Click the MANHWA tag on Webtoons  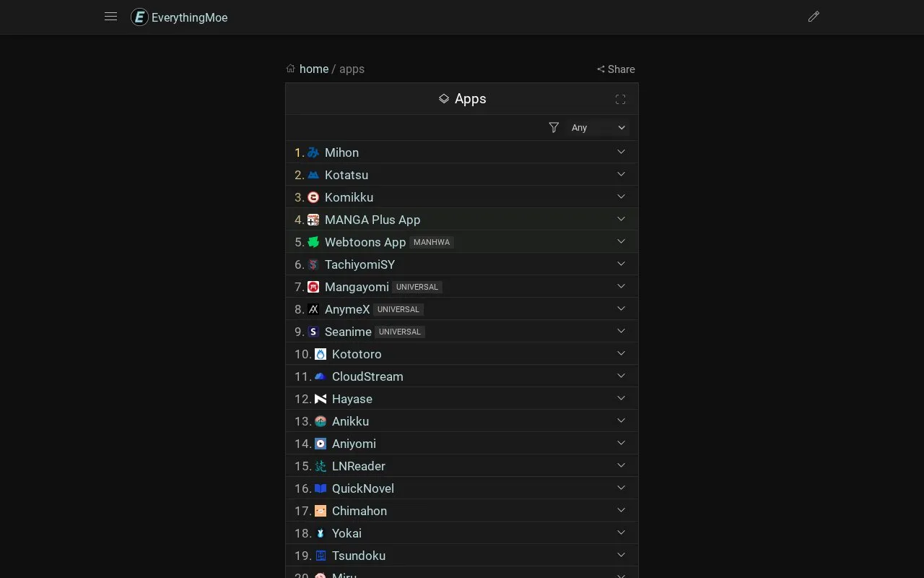point(432,242)
